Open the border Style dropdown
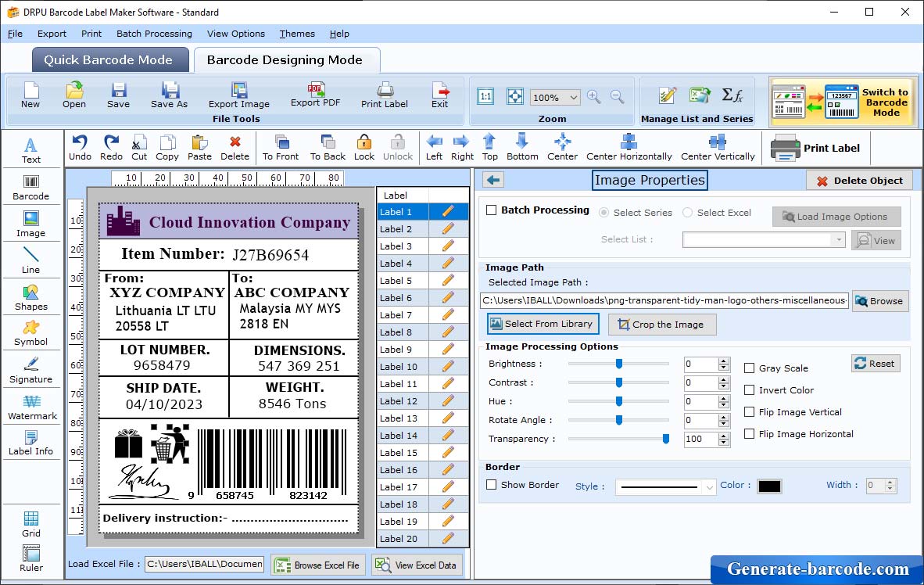Screen dimensions: 924x585 (709, 487)
